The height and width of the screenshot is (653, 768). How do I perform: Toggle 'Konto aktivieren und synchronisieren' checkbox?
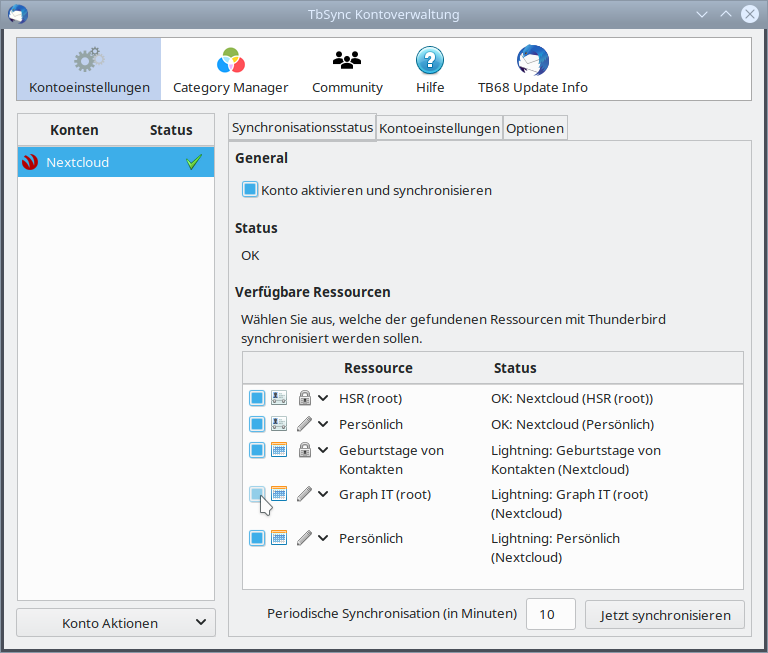click(250, 189)
